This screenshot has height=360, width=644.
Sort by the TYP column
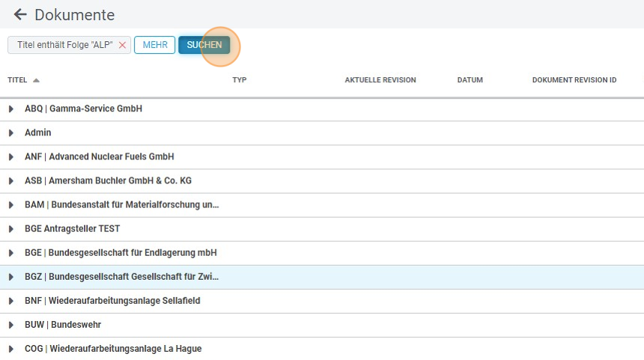[x=240, y=80]
